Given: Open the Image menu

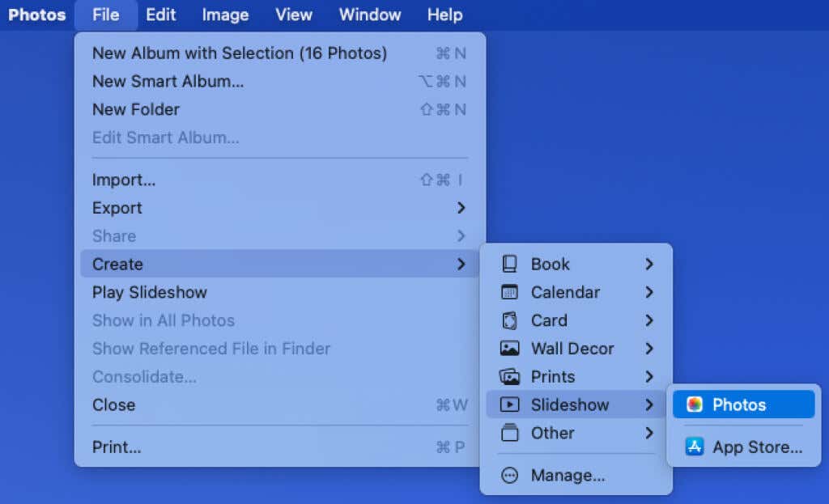Looking at the screenshot, I should tap(225, 15).
